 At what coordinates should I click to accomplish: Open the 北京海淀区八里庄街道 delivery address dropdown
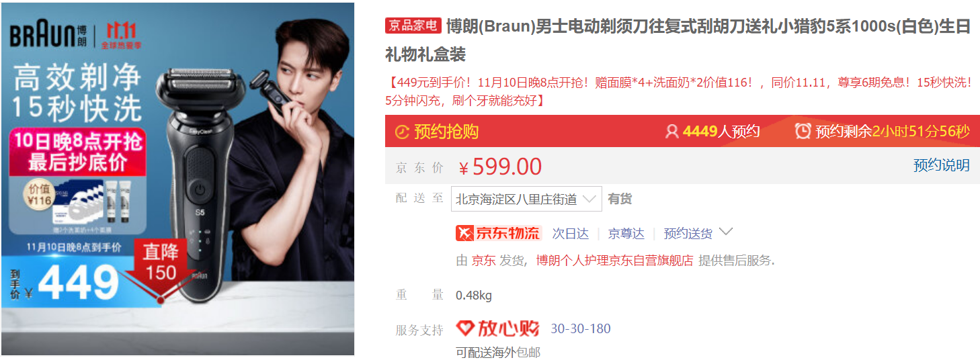(526, 199)
